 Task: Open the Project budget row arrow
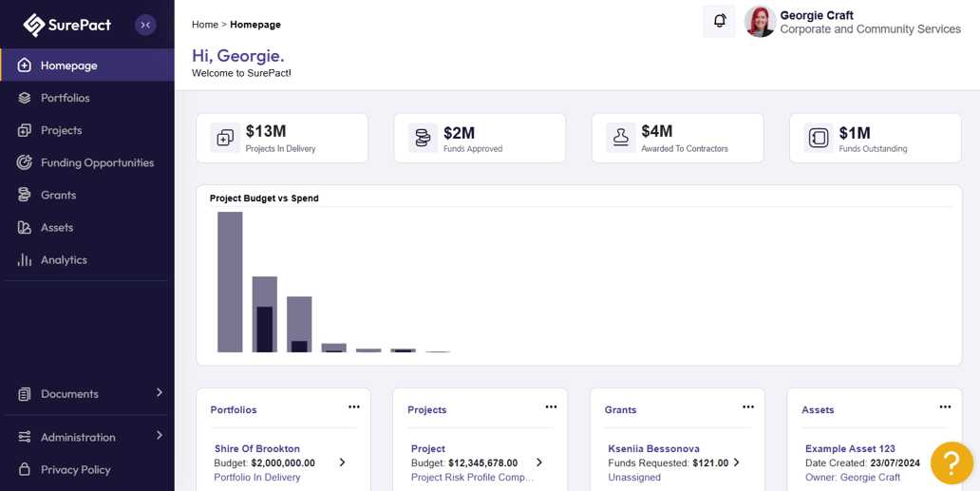(538, 463)
